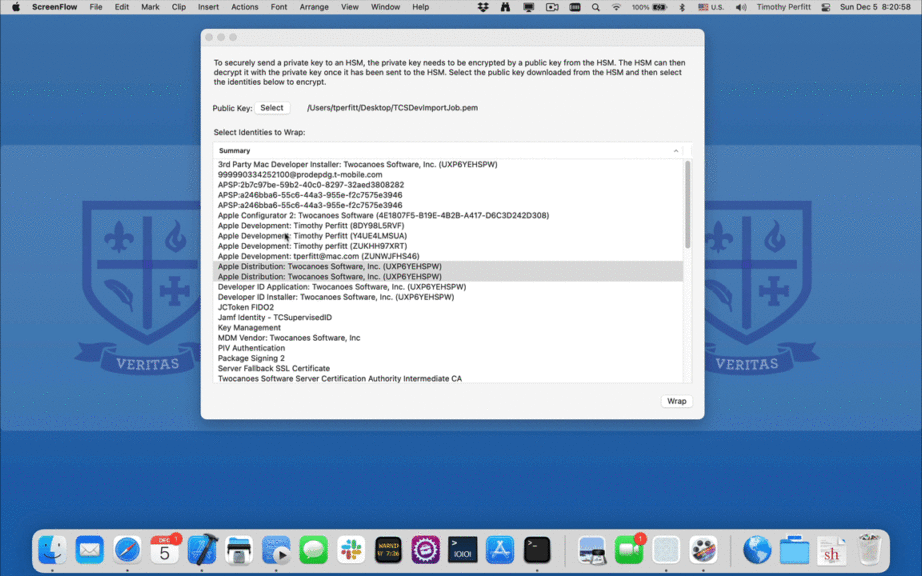Select Apple Development: Timothy perfitt (ZUKHH97XRT)
The image size is (922, 576).
click(449, 246)
